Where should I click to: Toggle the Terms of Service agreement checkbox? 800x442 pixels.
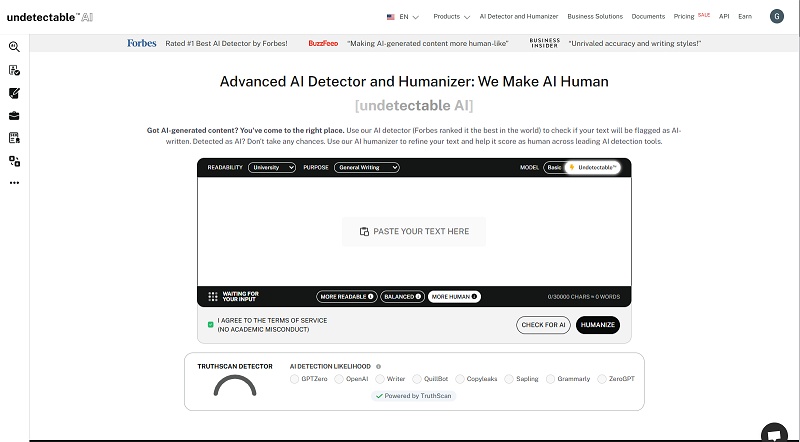pos(210,325)
